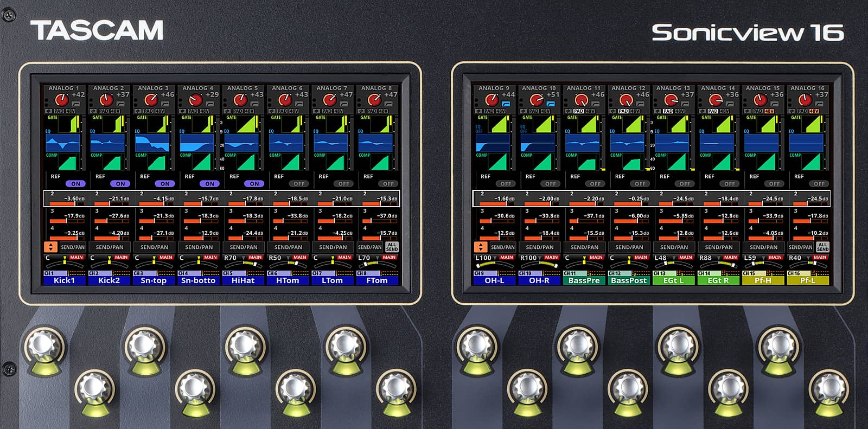Toggle MAIN assign on the OH-R channel
The height and width of the screenshot is (429, 868).
[551, 258]
